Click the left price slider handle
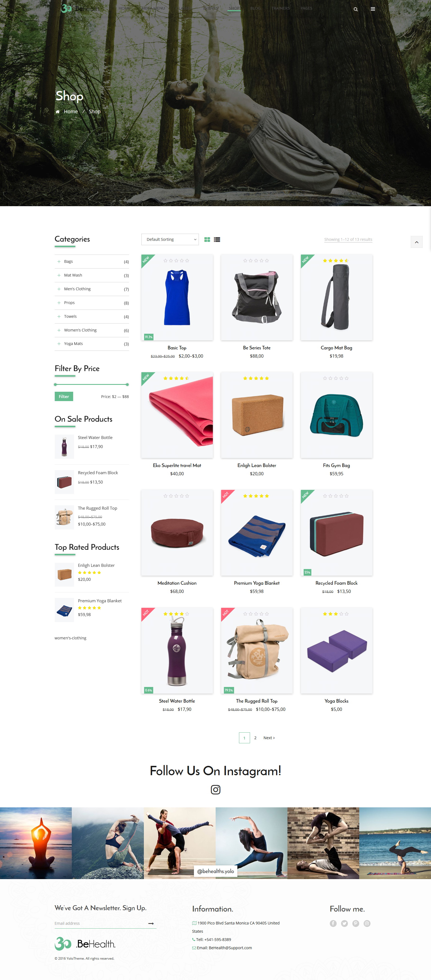This screenshot has height=980, width=431. pos(56,385)
